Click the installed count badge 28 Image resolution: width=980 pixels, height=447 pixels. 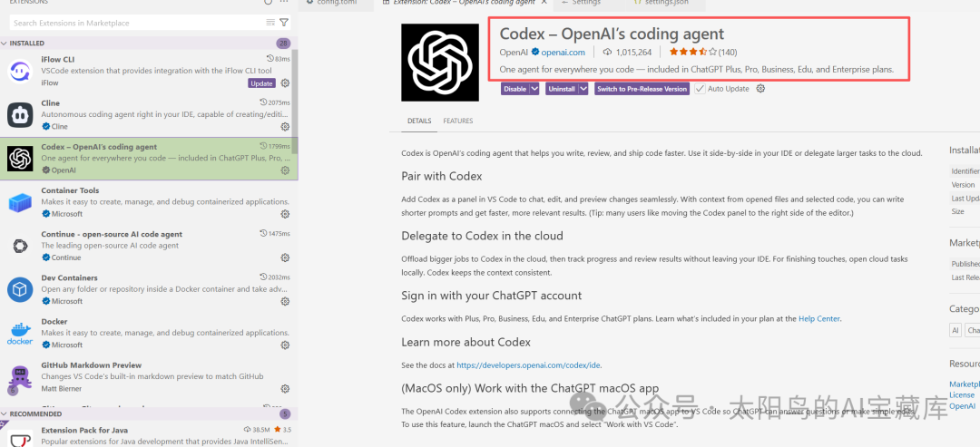pos(282,44)
